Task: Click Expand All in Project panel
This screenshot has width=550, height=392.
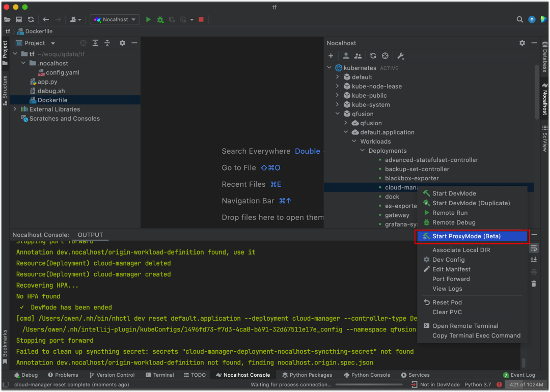Action: [x=95, y=43]
